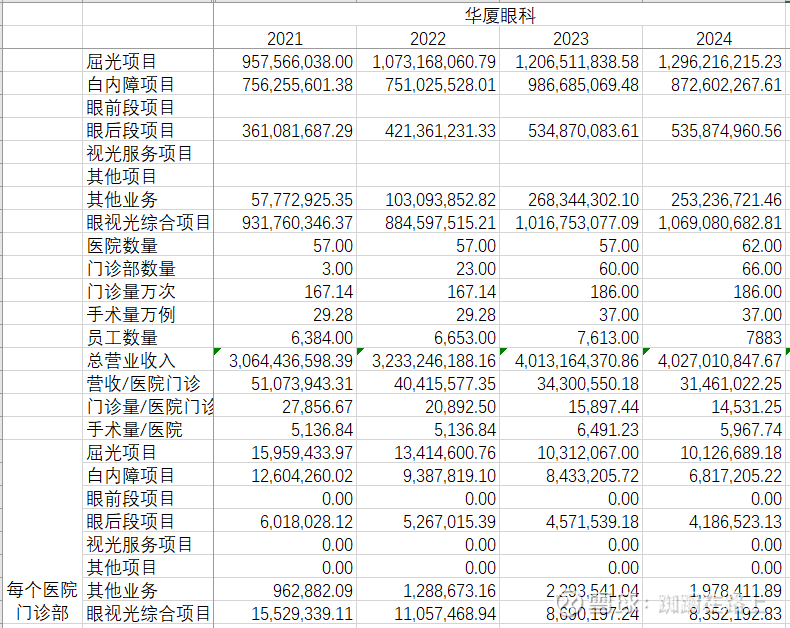Select the 60.00 cell in 门诊部数量 row
Viewport: 790px width, 628px height.
[x=571, y=268]
